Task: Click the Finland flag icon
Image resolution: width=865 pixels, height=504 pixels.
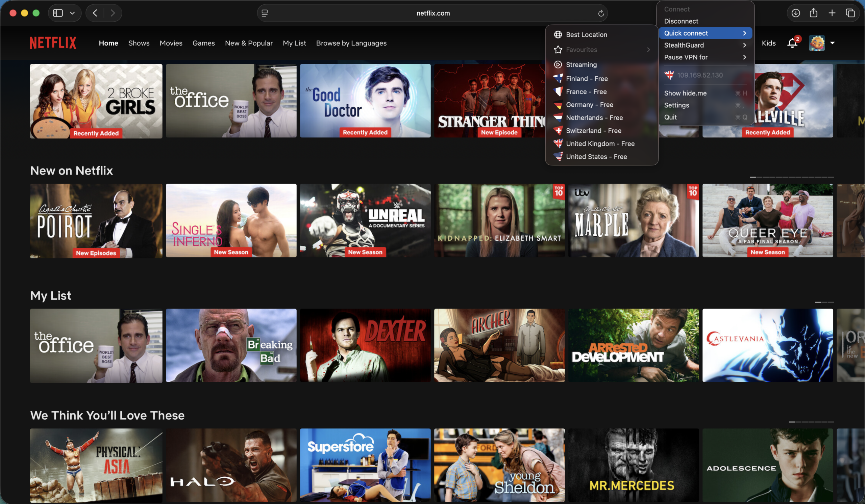Action: [x=558, y=79]
